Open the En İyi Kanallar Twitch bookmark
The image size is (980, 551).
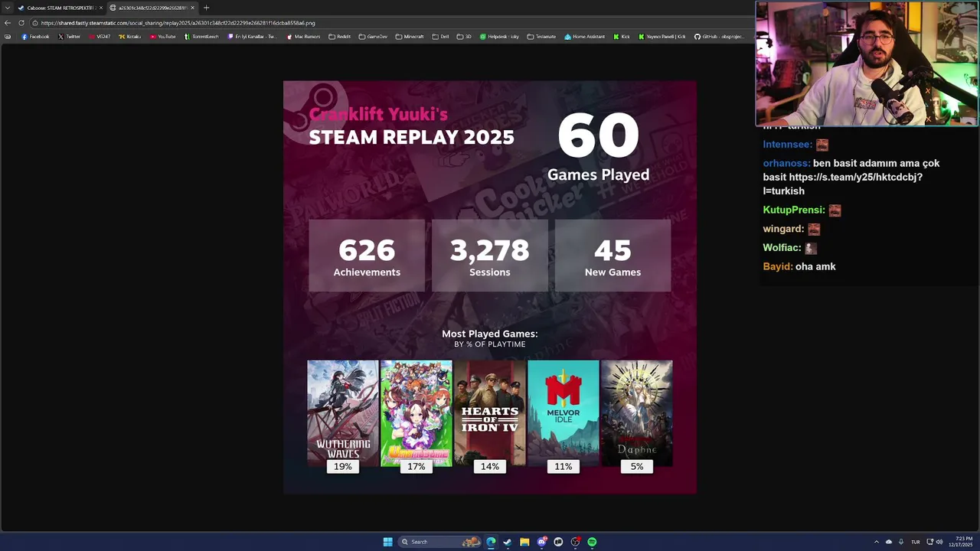253,37
